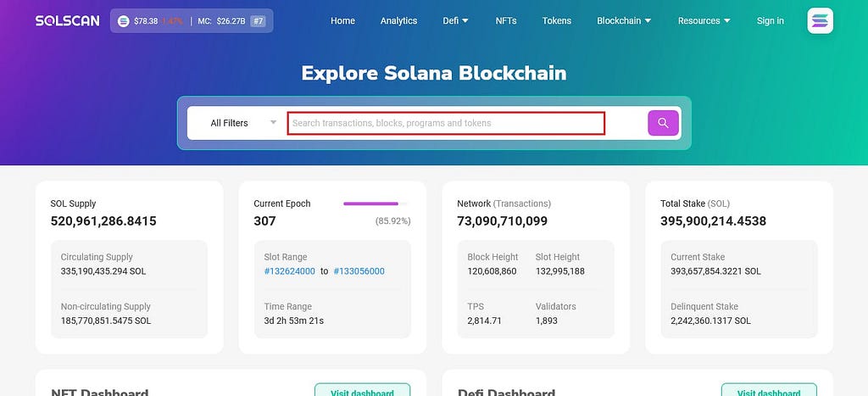Click the purple magnifier search button
This screenshot has height=396, width=868.
[x=663, y=123]
